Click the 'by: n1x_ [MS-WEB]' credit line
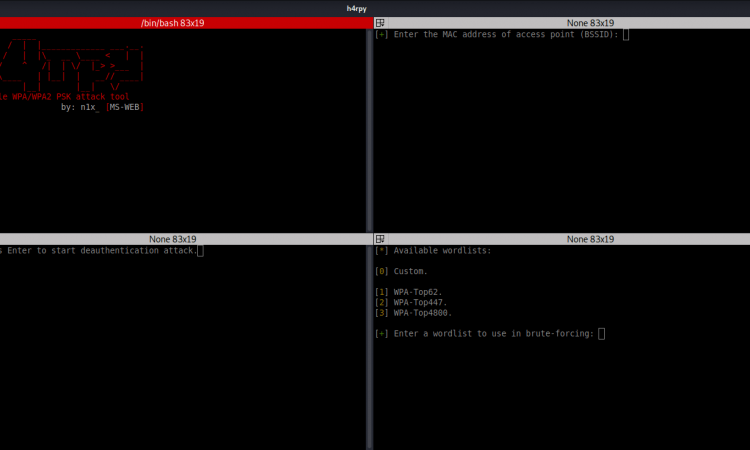 pos(102,107)
